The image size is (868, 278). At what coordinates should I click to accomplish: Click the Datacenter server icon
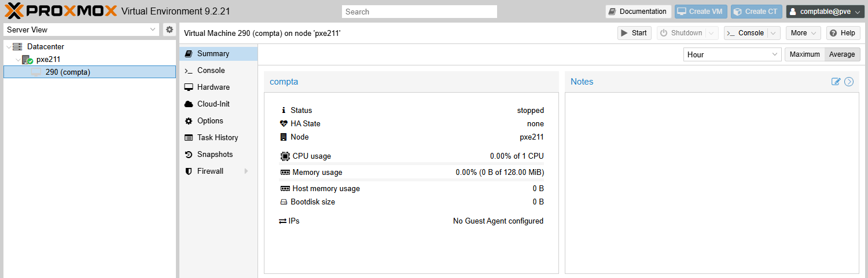pyautogui.click(x=17, y=46)
